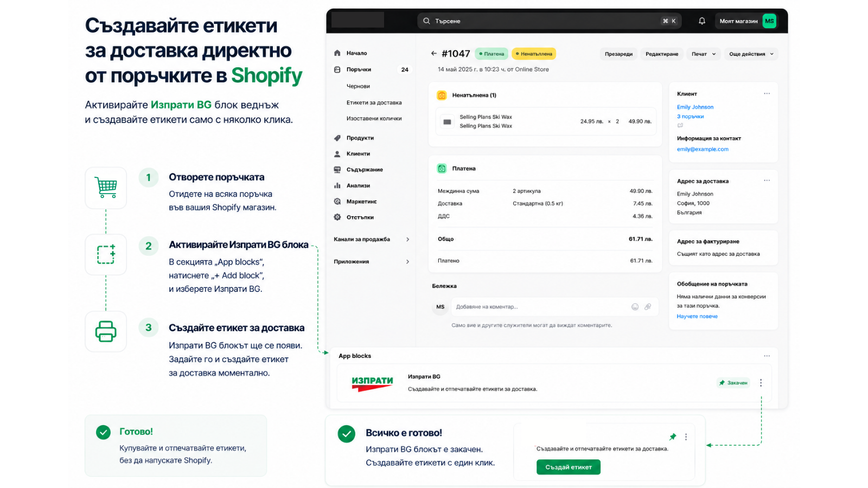
Task: Go back with the arrow beside #1047
Action: point(433,54)
